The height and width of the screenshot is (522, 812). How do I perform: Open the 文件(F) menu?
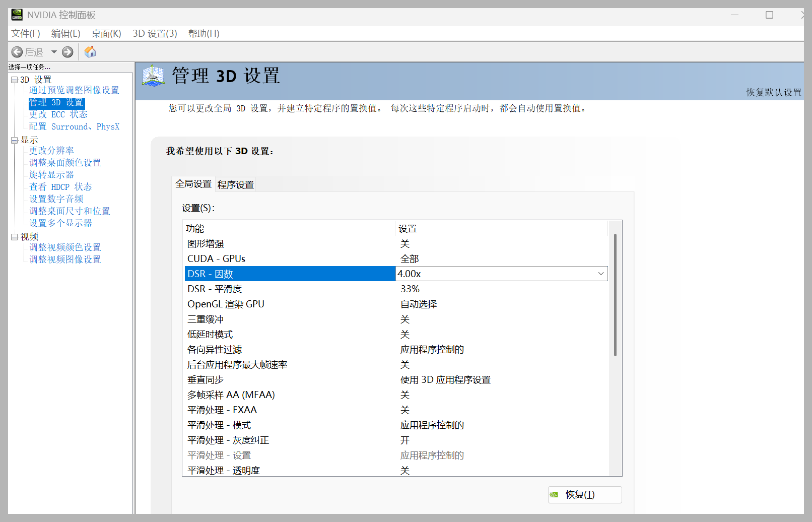26,34
